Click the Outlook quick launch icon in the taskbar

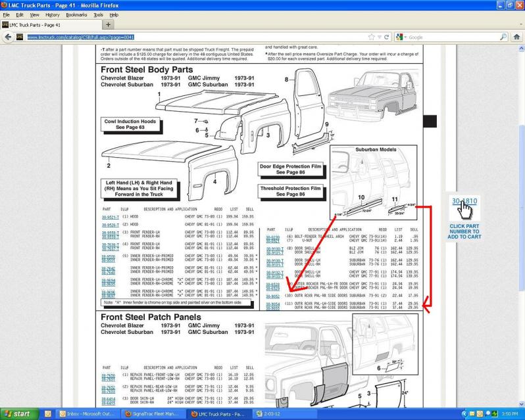pos(48,413)
